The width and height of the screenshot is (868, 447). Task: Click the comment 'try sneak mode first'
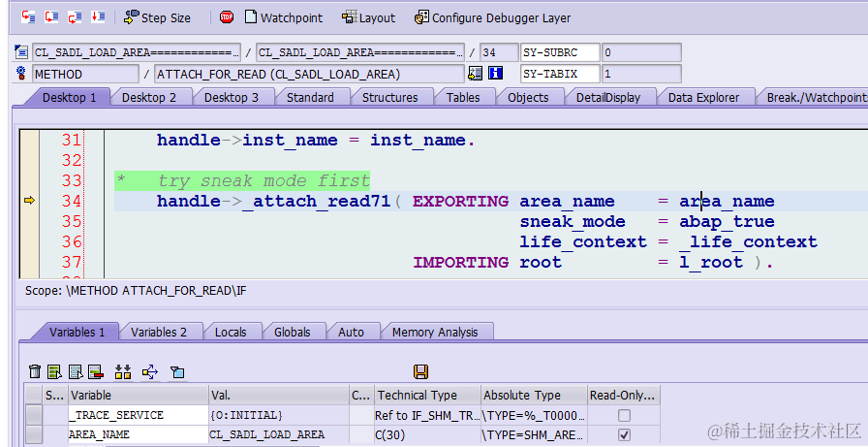tap(263, 180)
